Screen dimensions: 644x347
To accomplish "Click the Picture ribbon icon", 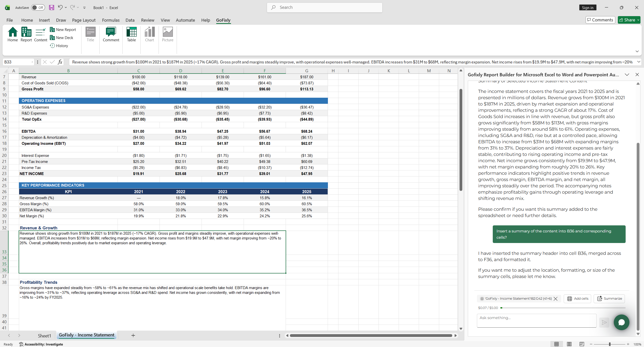I will pyautogui.click(x=168, y=34).
